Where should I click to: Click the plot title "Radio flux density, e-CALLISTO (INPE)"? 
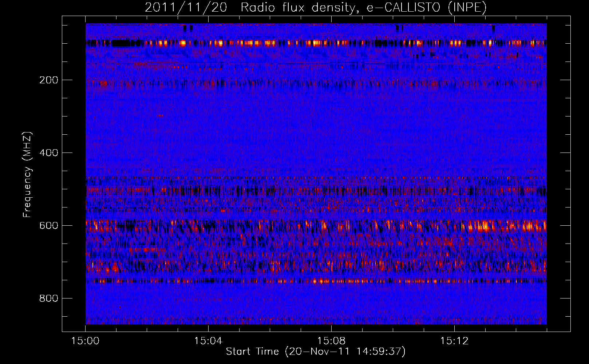click(364, 7)
